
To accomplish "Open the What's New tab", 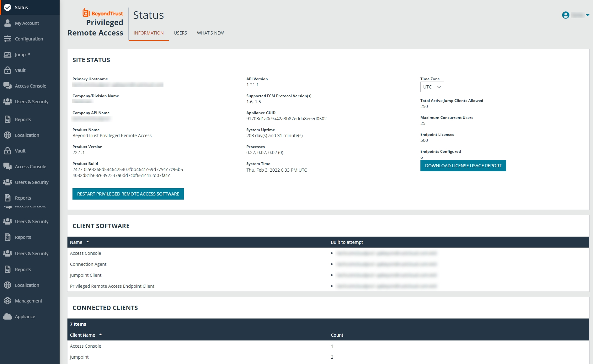I will click(210, 33).
